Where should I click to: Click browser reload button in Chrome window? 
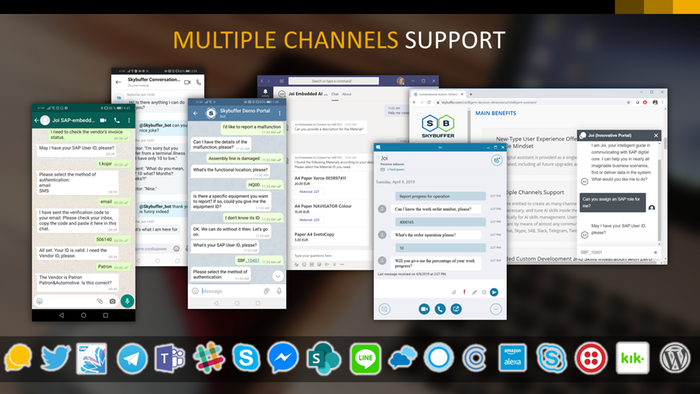coord(429,102)
